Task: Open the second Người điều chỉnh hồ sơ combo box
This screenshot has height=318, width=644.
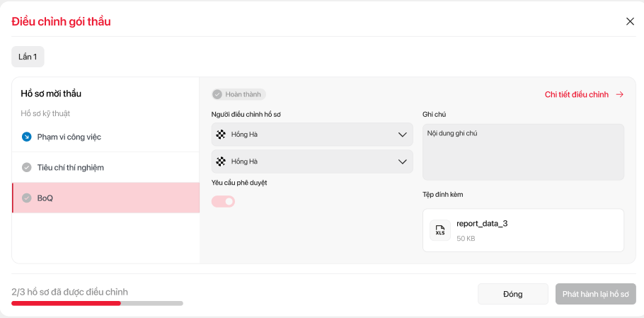Action: click(x=311, y=161)
